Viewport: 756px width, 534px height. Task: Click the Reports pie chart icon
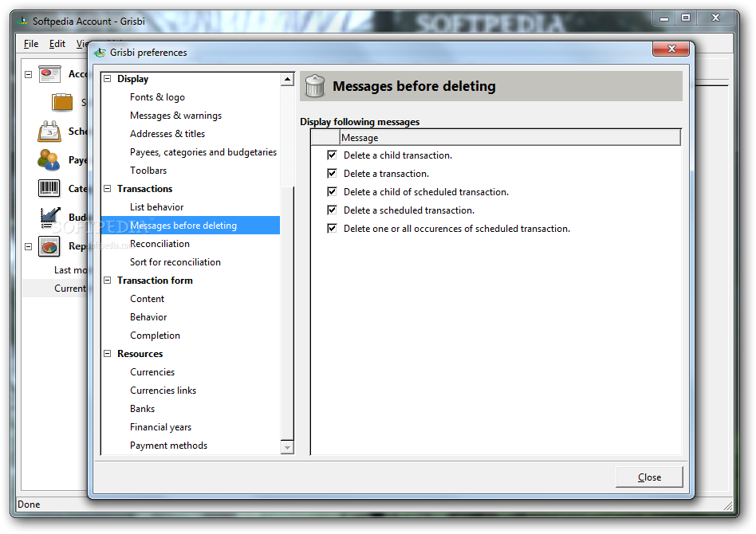49,246
